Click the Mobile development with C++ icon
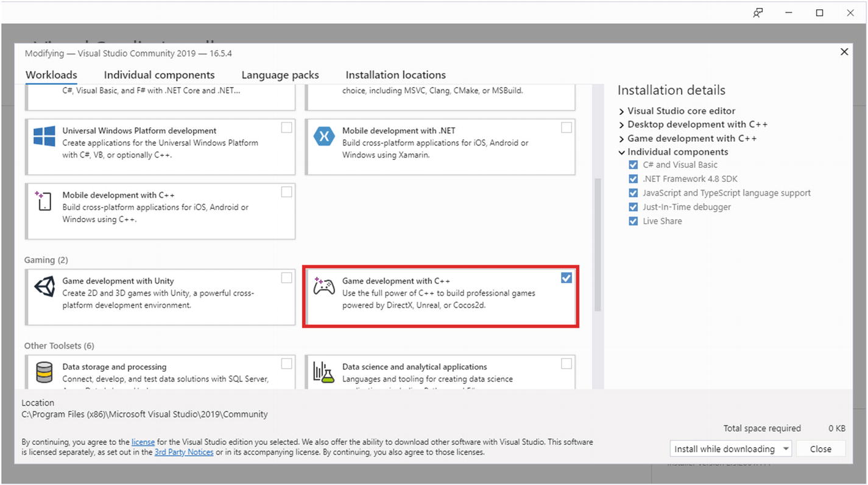Screen dimensions: 868x485 tap(43, 200)
